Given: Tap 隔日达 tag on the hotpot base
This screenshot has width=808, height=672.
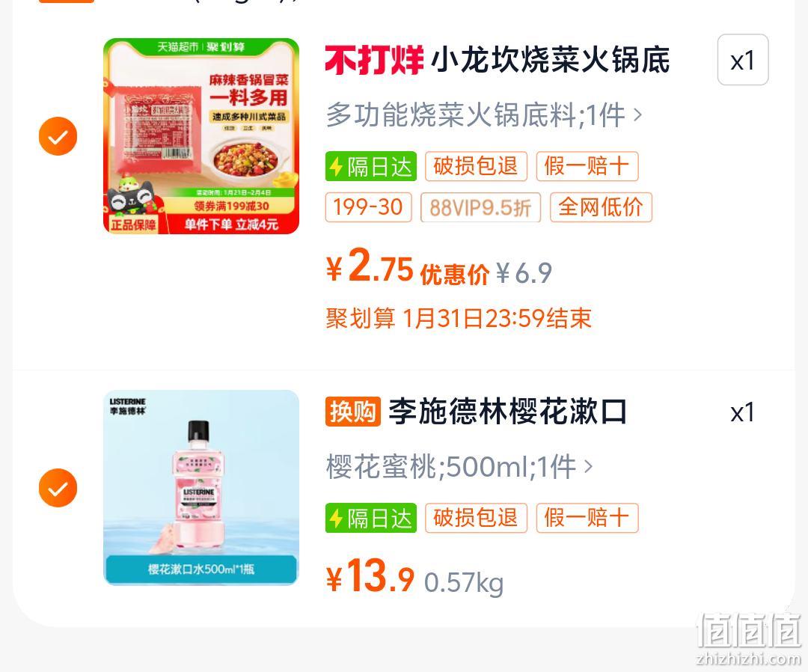Looking at the screenshot, I should coord(371,166).
